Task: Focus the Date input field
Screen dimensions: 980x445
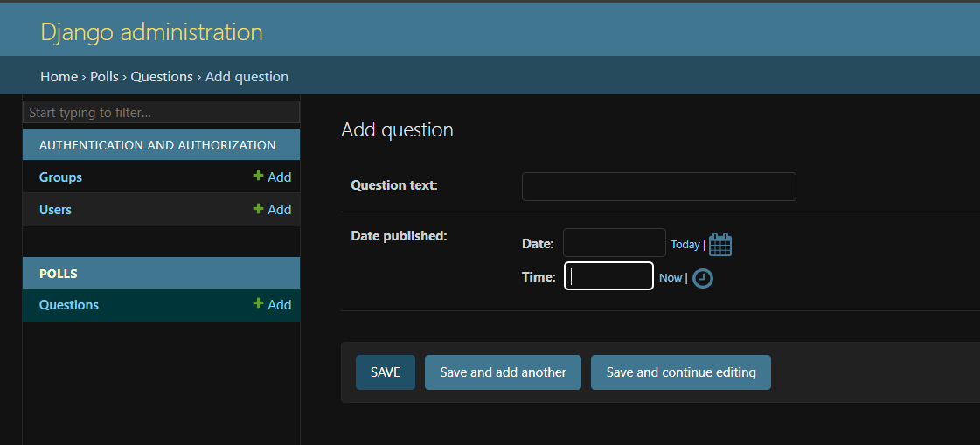Action: [615, 242]
